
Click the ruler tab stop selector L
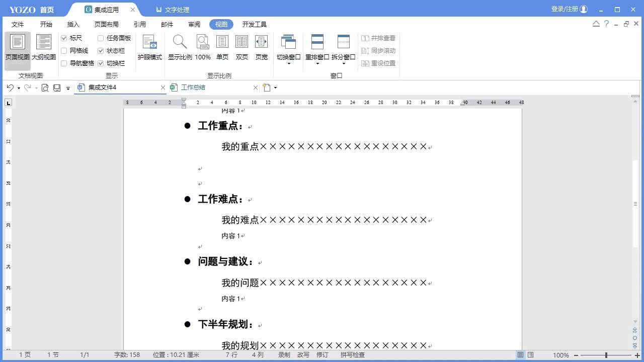point(8,103)
